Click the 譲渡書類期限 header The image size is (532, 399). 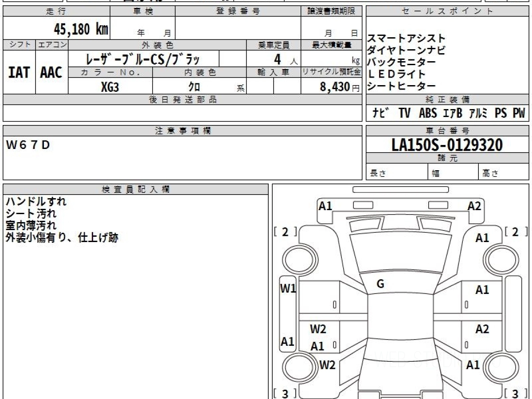331,12
